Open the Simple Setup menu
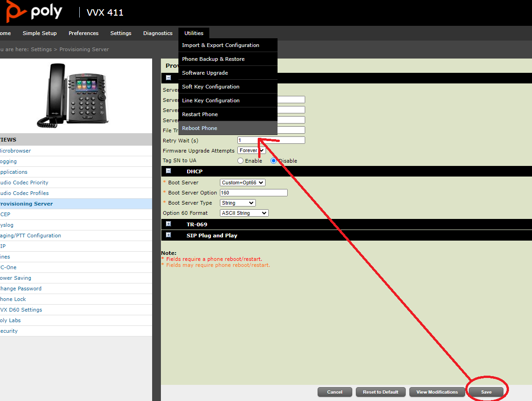 pos(40,33)
